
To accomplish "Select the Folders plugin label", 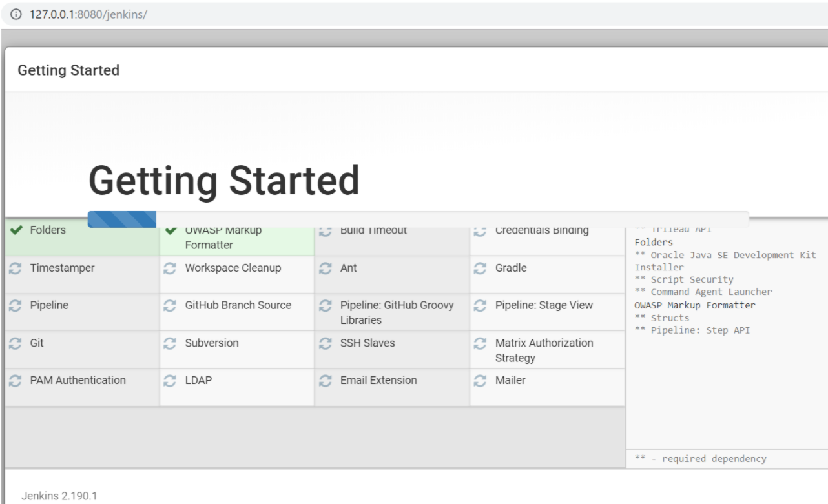I will (48, 230).
